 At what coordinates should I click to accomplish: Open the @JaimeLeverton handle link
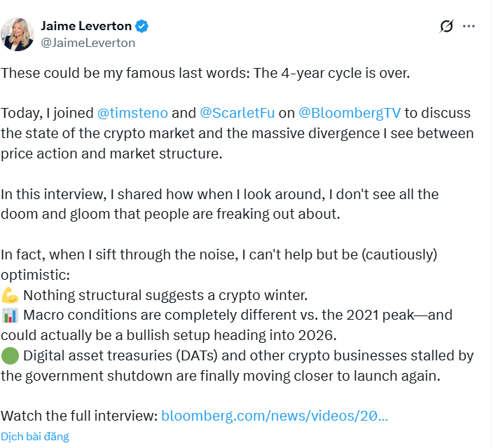coord(88,43)
